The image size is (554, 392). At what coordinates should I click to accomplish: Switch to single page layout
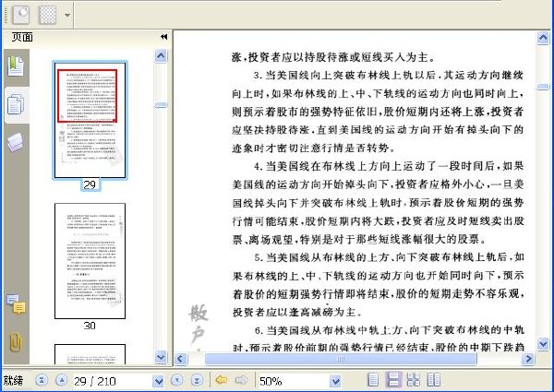coord(373,380)
